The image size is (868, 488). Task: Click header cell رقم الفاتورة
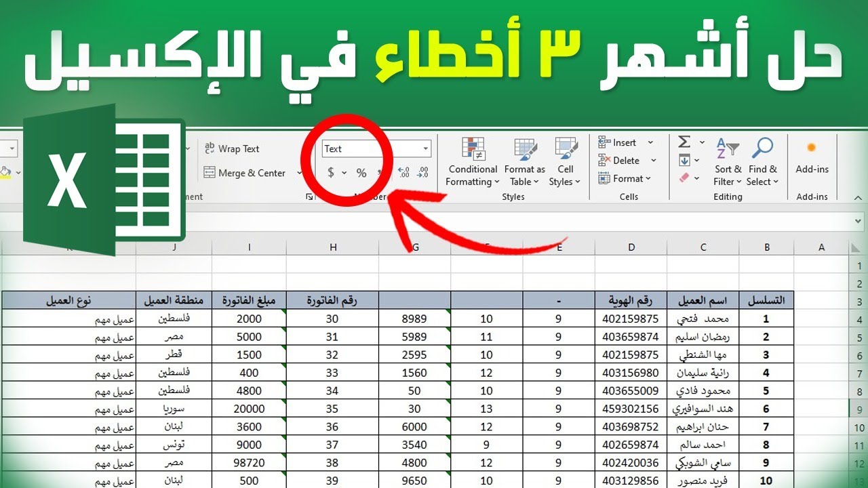click(x=333, y=300)
